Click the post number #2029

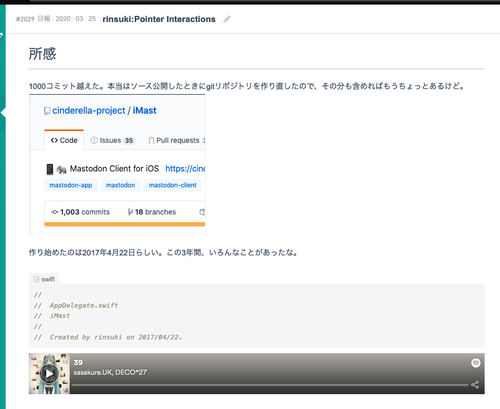pos(25,19)
